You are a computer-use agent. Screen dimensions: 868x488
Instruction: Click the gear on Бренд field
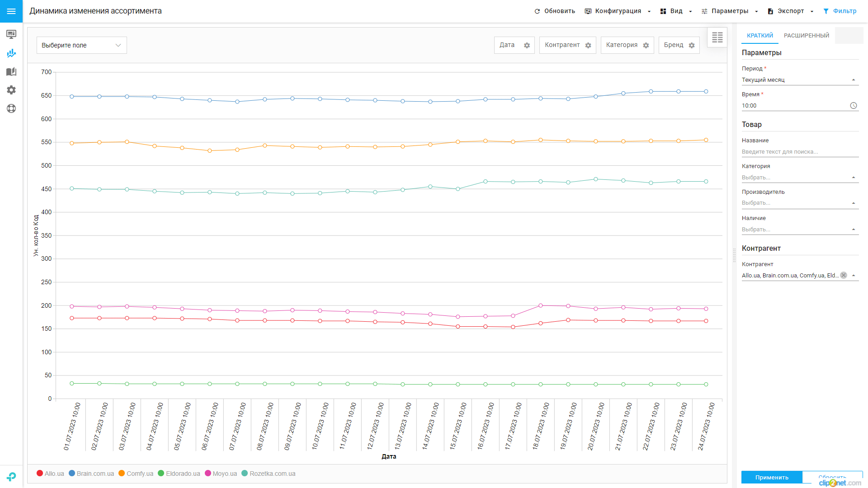click(x=692, y=45)
